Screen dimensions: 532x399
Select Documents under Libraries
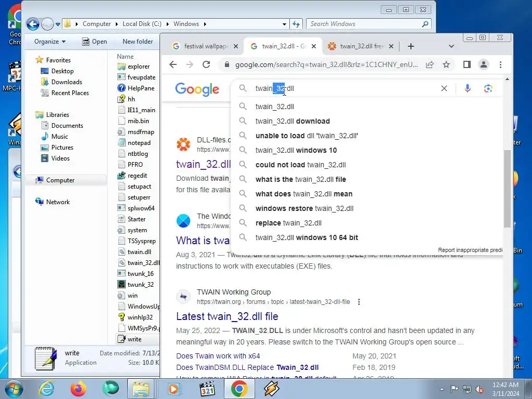[62, 126]
